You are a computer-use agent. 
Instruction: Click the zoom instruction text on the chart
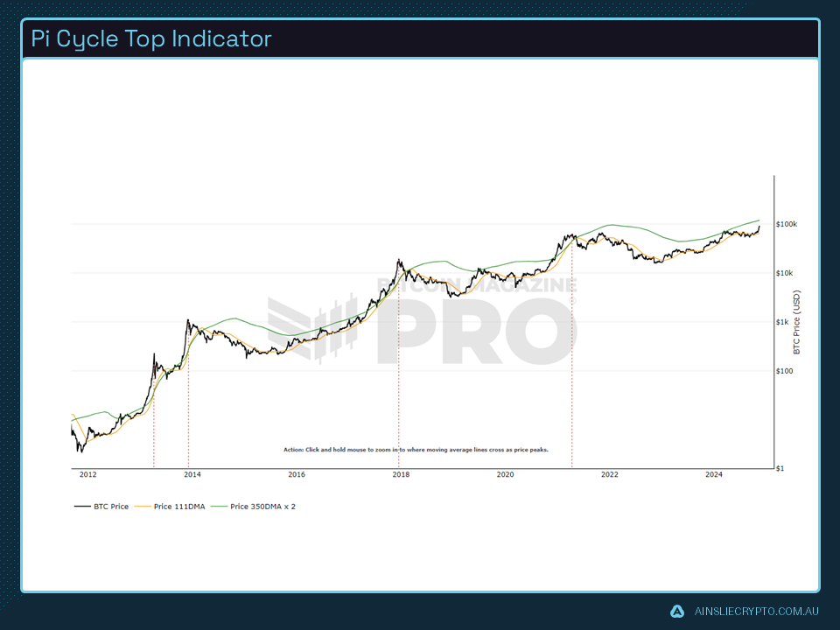416,449
